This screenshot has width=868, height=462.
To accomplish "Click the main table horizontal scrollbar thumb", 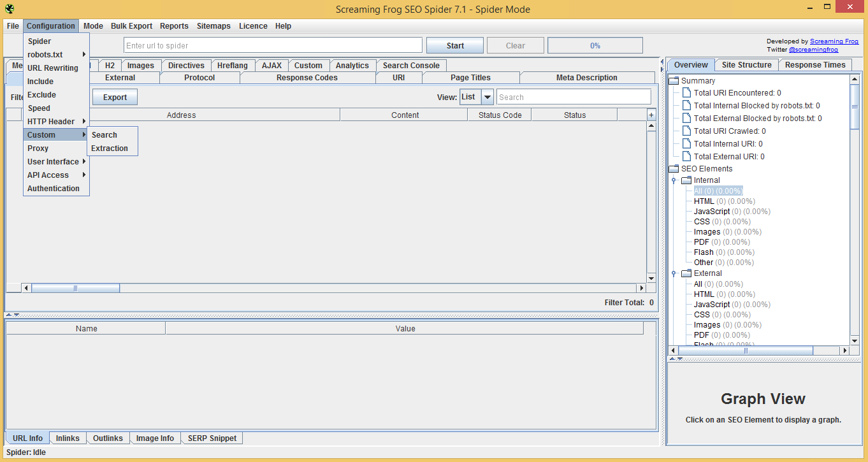I will click(75, 288).
